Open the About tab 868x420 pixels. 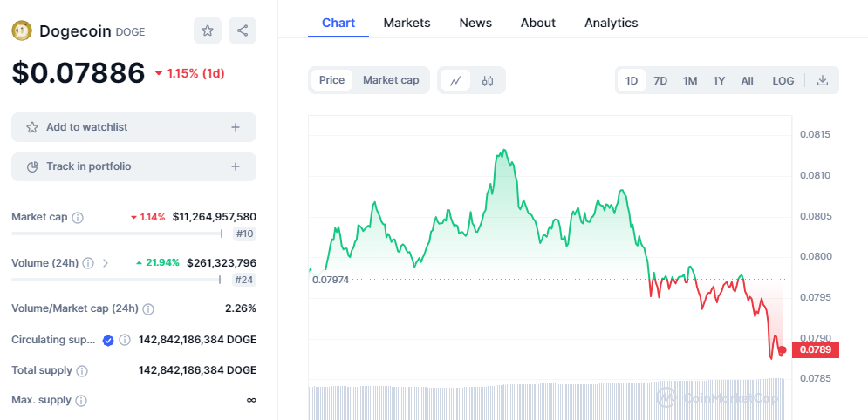538,23
